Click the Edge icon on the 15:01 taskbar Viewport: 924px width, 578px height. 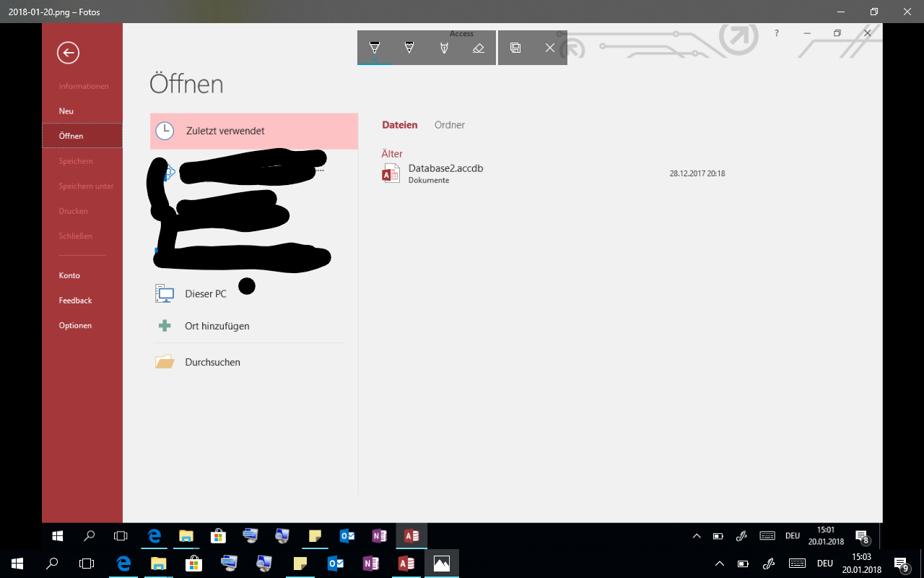coord(154,536)
